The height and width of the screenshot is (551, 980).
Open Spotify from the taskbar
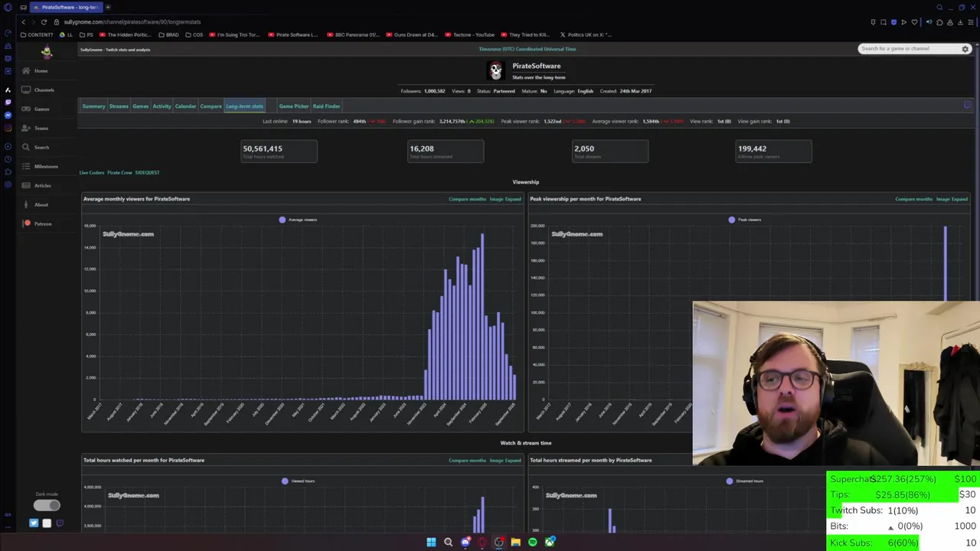click(x=532, y=542)
